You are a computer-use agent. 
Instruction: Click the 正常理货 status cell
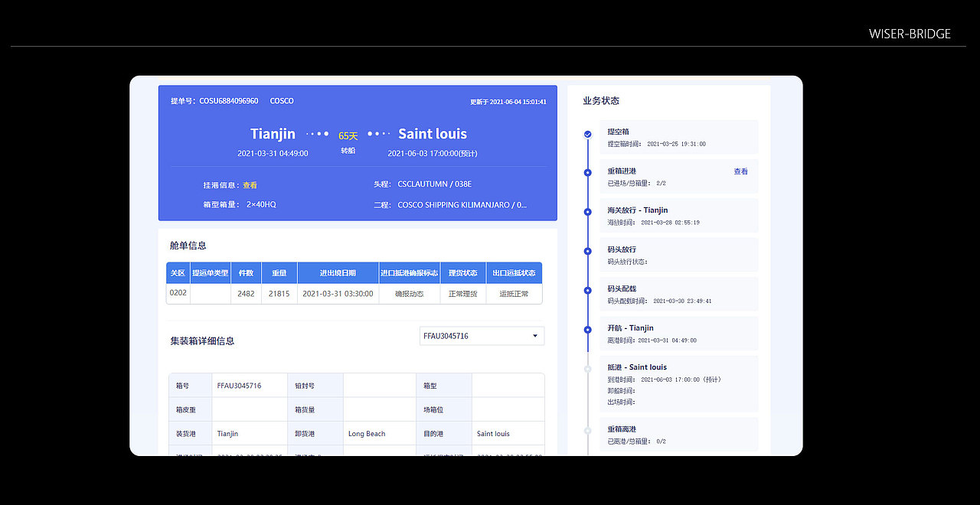click(x=462, y=294)
